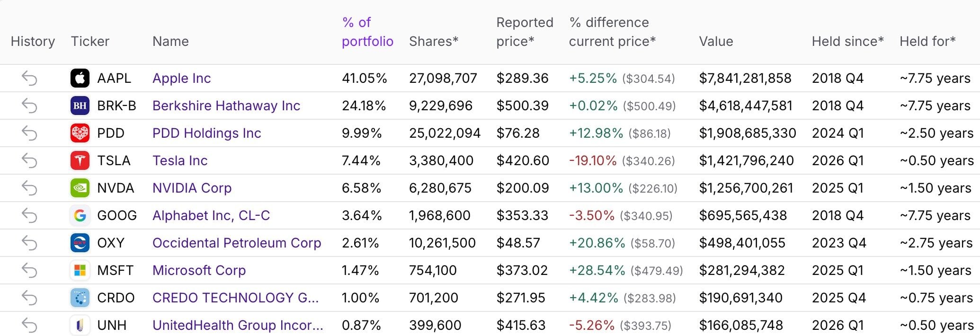Image resolution: width=980 pixels, height=336 pixels.
Task: Click the NVIDIA green logo icon
Action: (80, 188)
